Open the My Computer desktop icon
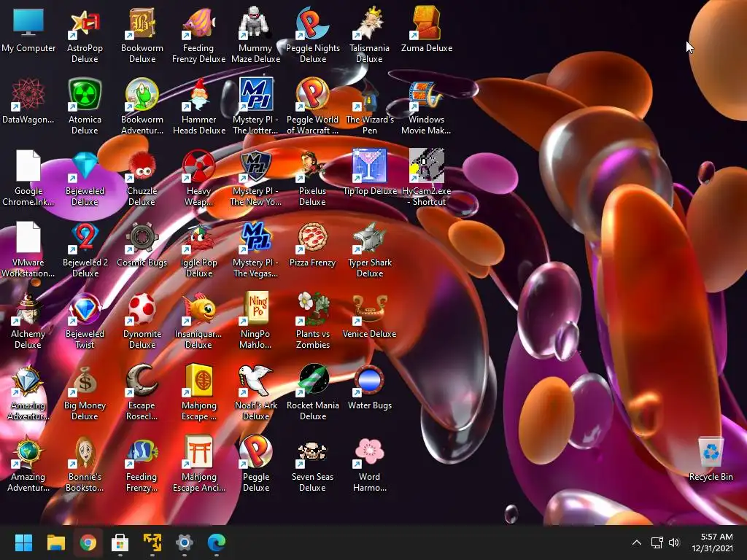The image size is (747, 560). click(x=28, y=23)
